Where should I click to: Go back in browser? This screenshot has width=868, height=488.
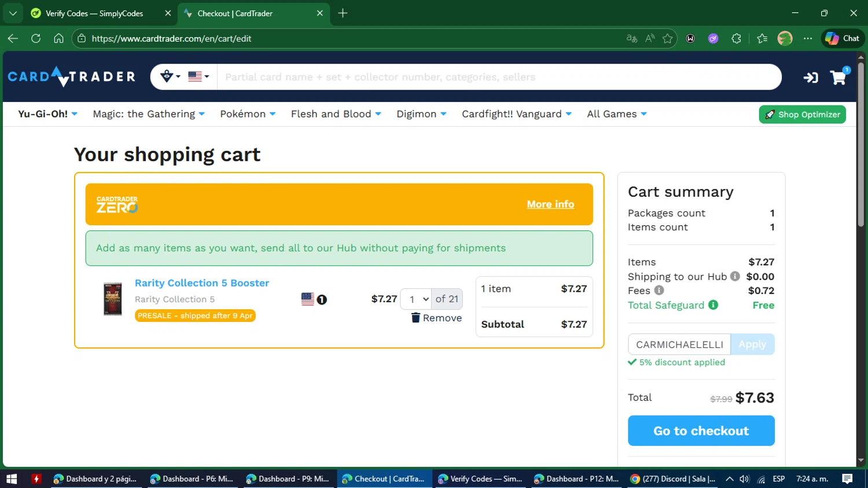pos(13,38)
